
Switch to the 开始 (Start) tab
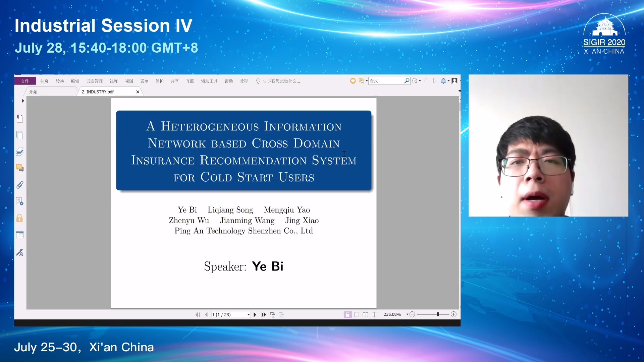(x=33, y=92)
